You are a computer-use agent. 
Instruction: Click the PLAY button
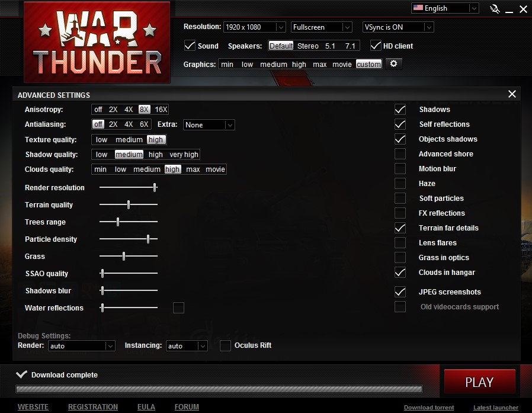pos(479,382)
